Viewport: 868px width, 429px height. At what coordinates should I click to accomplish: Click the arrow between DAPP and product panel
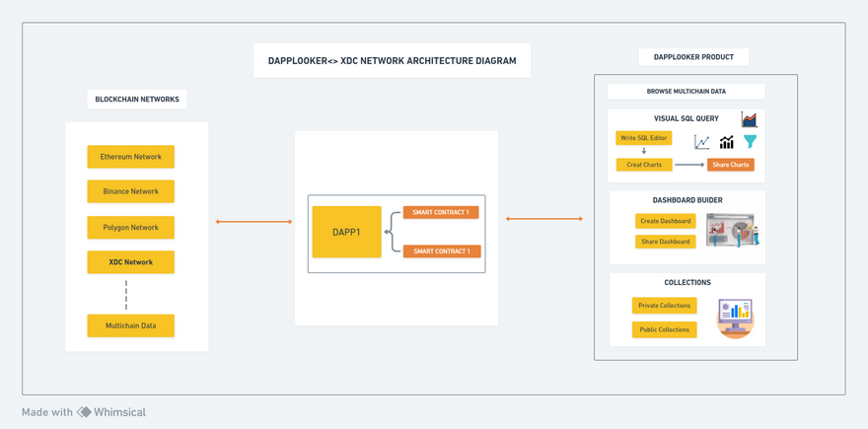point(544,219)
